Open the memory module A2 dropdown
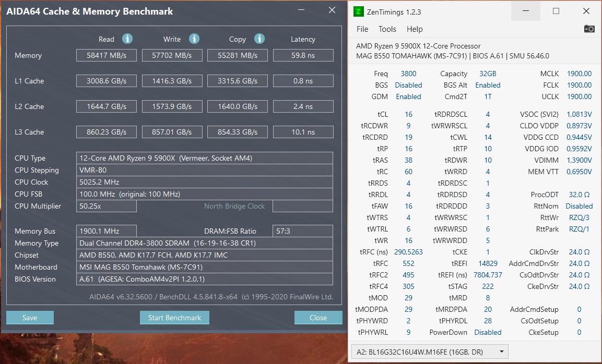 [x=430, y=351]
